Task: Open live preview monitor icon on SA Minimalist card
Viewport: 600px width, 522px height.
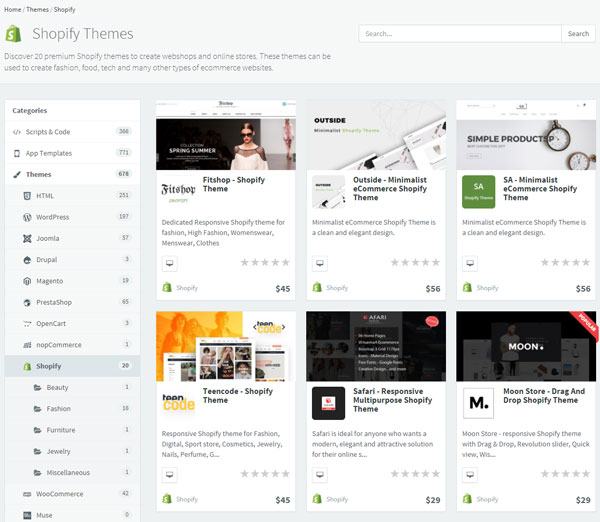Action: click(x=470, y=263)
